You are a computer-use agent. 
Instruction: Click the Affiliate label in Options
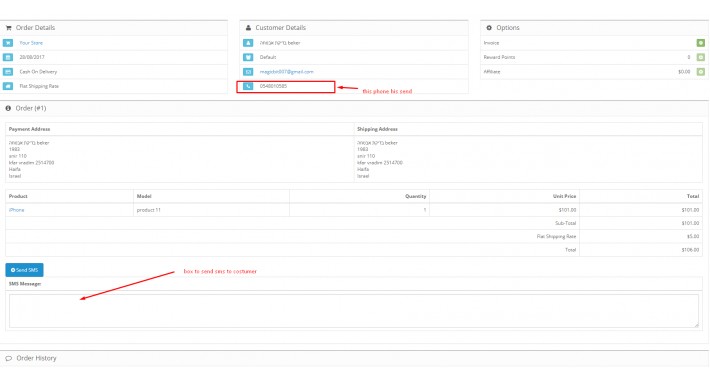pos(492,72)
